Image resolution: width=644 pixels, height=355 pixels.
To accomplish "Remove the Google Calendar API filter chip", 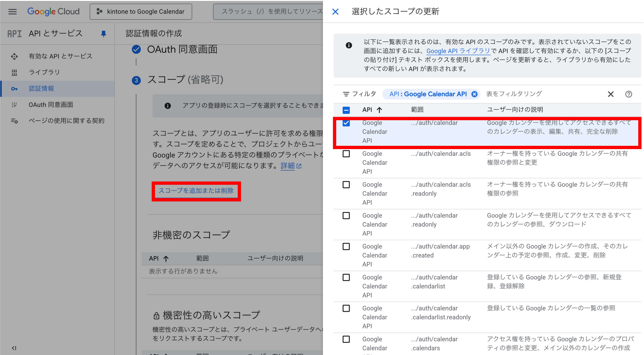I will point(474,94).
